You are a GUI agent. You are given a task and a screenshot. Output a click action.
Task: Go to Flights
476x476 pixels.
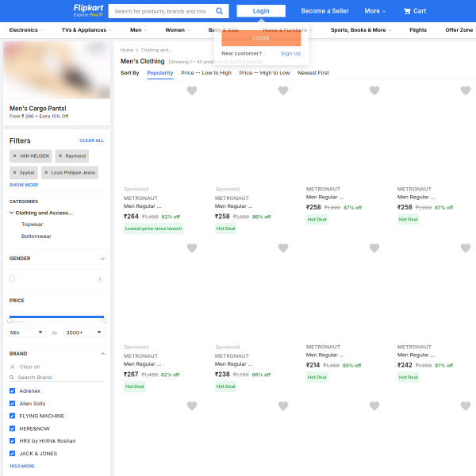pyautogui.click(x=418, y=30)
